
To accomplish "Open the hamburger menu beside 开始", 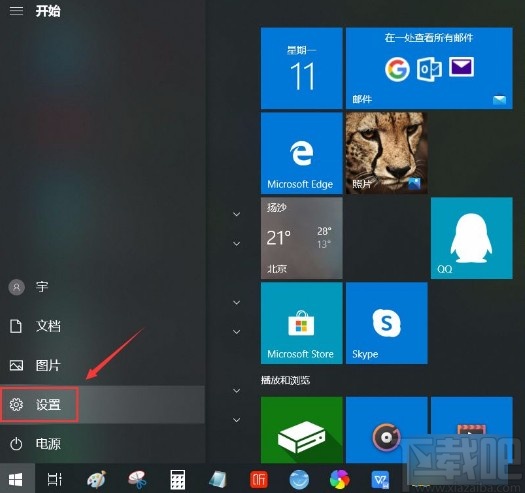I will 16,11.
